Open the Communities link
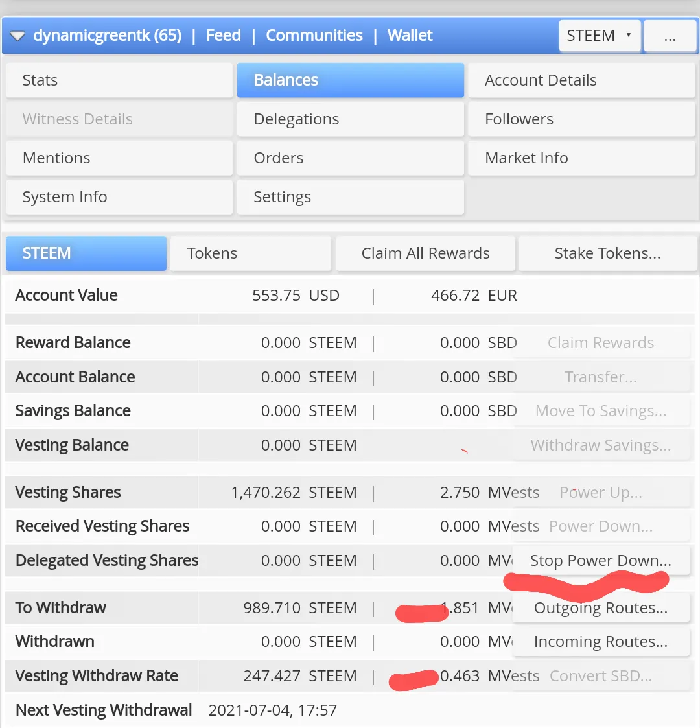This screenshot has width=700, height=728. tap(314, 35)
